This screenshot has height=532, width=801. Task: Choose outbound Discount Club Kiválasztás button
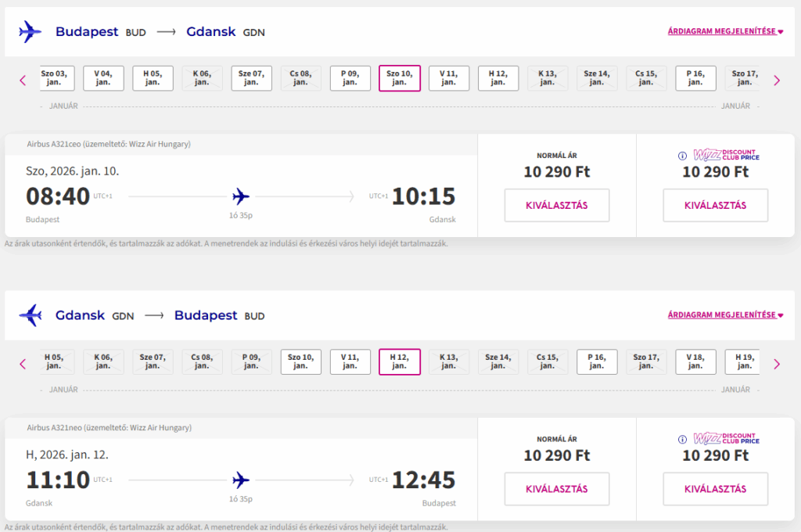coord(715,206)
